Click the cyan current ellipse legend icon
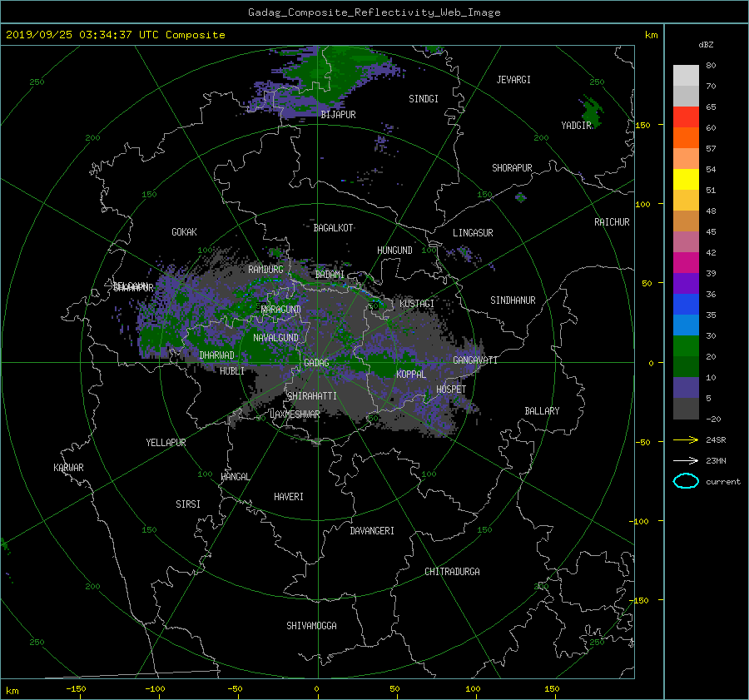This screenshot has width=749, height=700. click(x=686, y=481)
